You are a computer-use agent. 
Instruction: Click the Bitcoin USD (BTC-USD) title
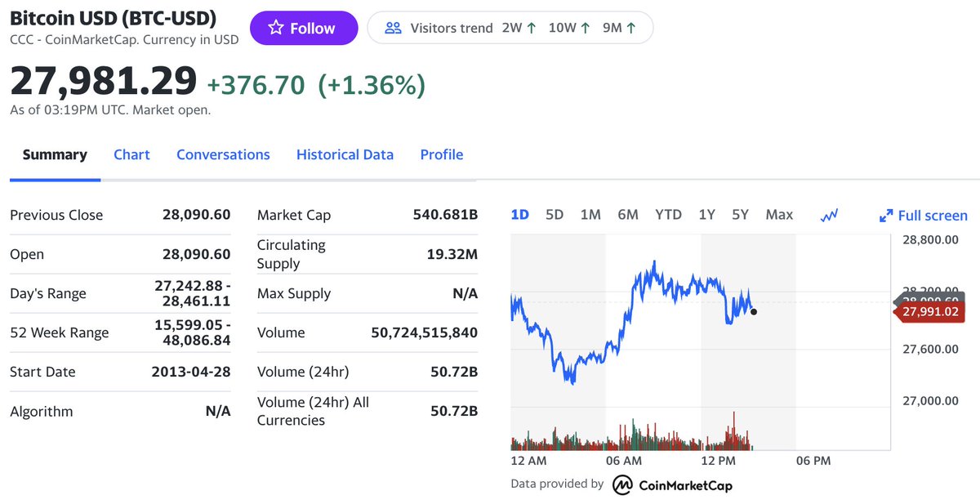(113, 17)
